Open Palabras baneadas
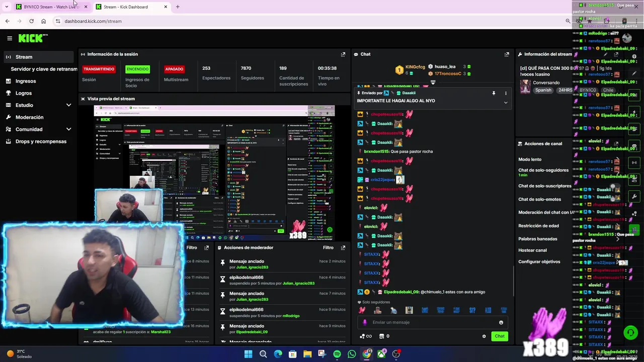644x362 pixels. click(538, 239)
